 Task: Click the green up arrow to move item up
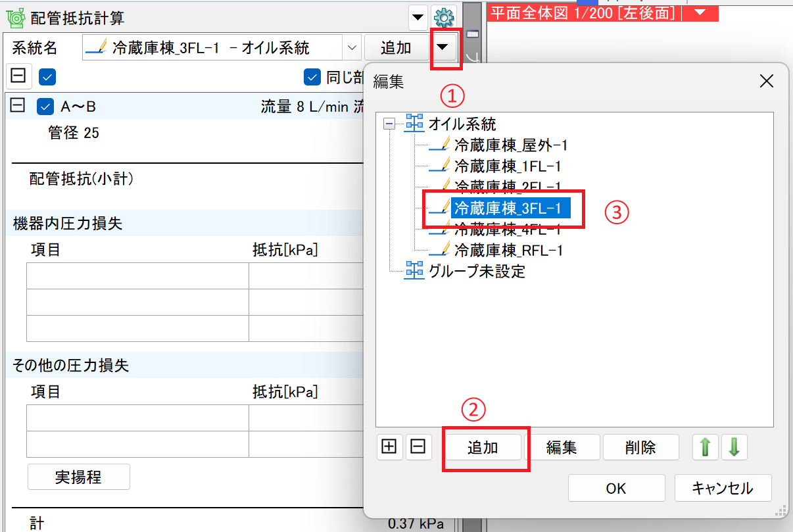pos(705,447)
